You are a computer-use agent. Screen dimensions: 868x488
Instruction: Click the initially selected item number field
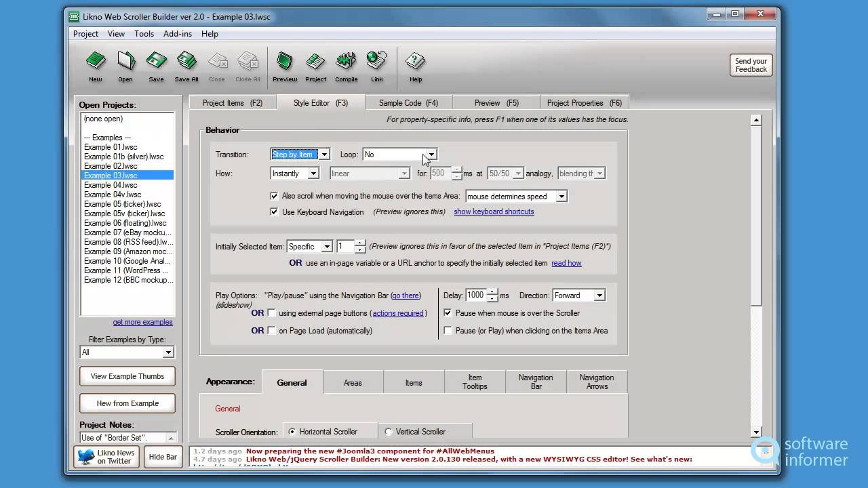pyautogui.click(x=345, y=247)
